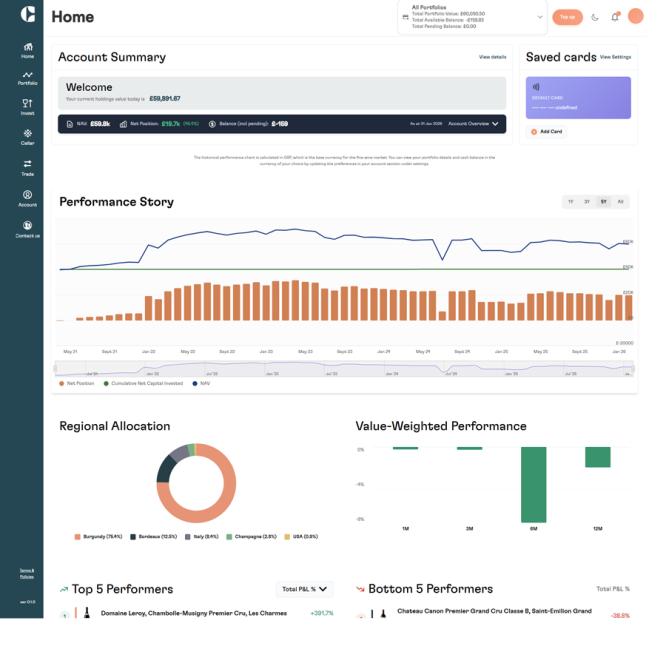Open the Trade page from sidebar

pyautogui.click(x=27, y=167)
